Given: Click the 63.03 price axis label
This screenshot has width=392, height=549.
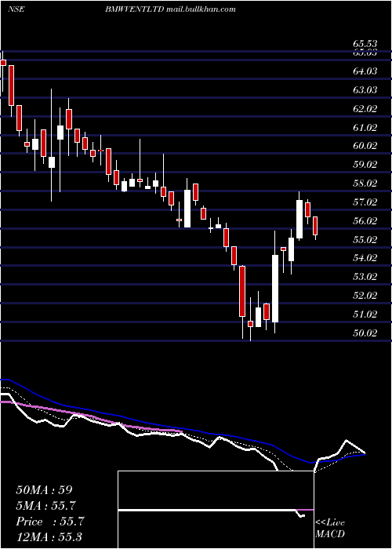Looking at the screenshot, I should click(x=365, y=90).
